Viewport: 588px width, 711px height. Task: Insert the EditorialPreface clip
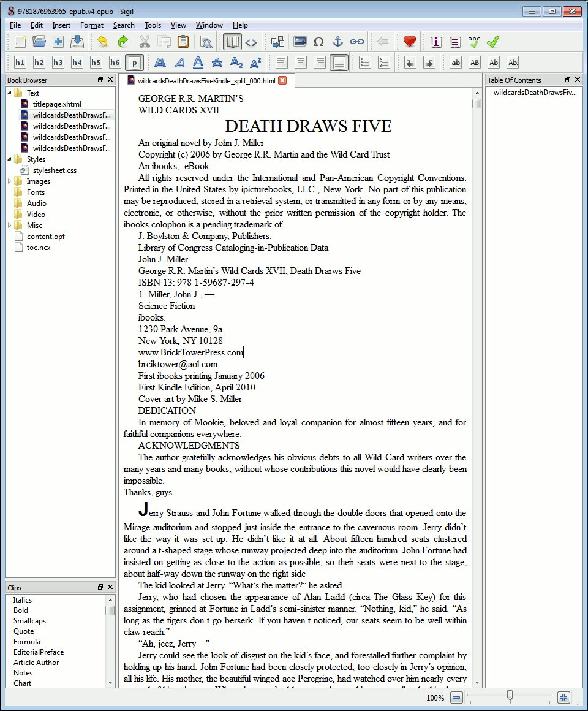click(39, 652)
